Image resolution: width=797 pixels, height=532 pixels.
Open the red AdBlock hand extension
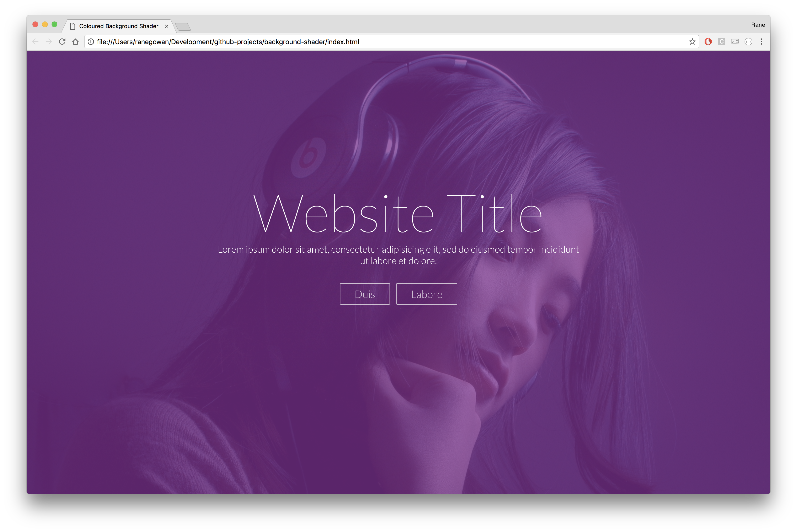click(x=708, y=42)
